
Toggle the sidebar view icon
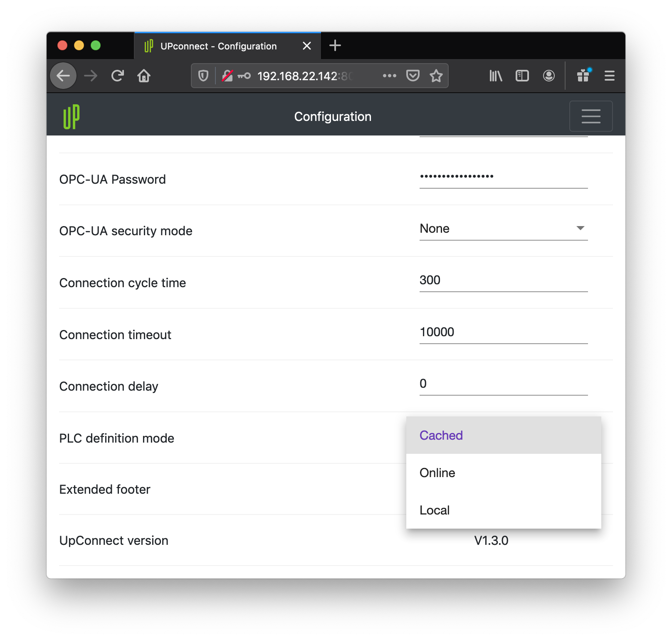pos(522,76)
